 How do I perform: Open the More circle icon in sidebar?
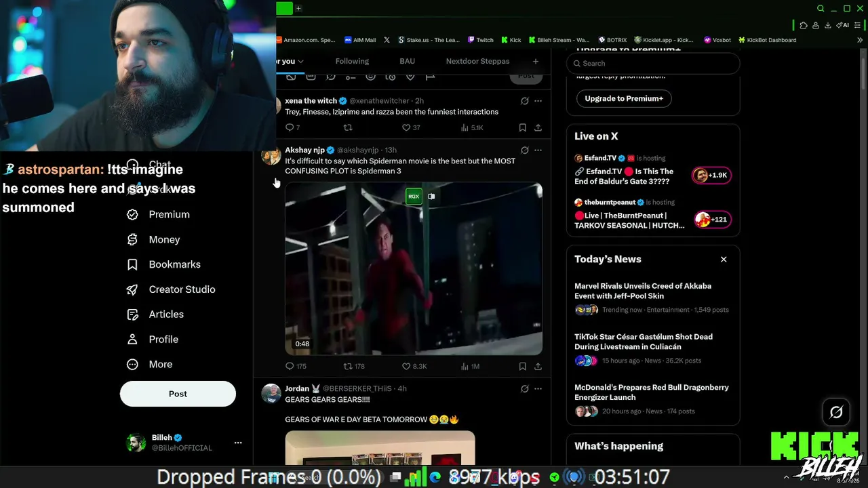point(133,365)
